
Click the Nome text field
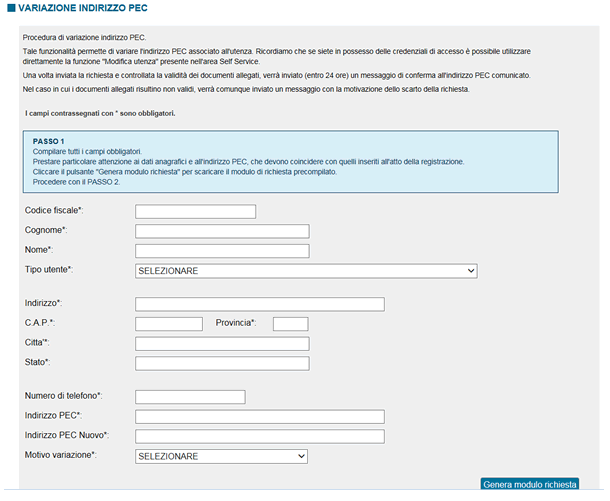click(x=222, y=251)
